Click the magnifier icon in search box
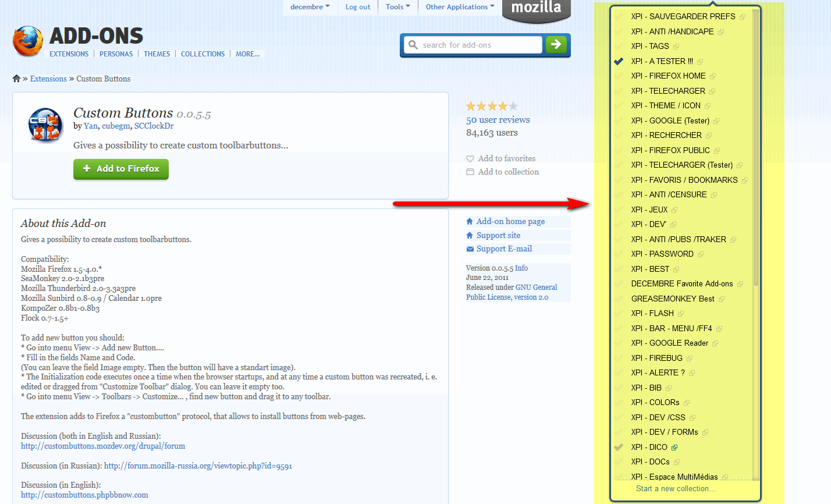This screenshot has width=831, height=504. [413, 45]
